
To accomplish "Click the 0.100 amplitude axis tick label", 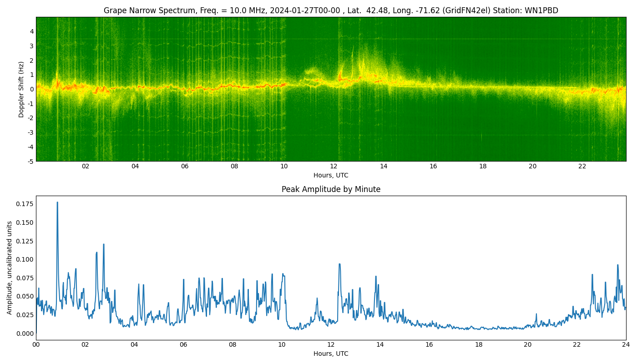I will [24, 259].
